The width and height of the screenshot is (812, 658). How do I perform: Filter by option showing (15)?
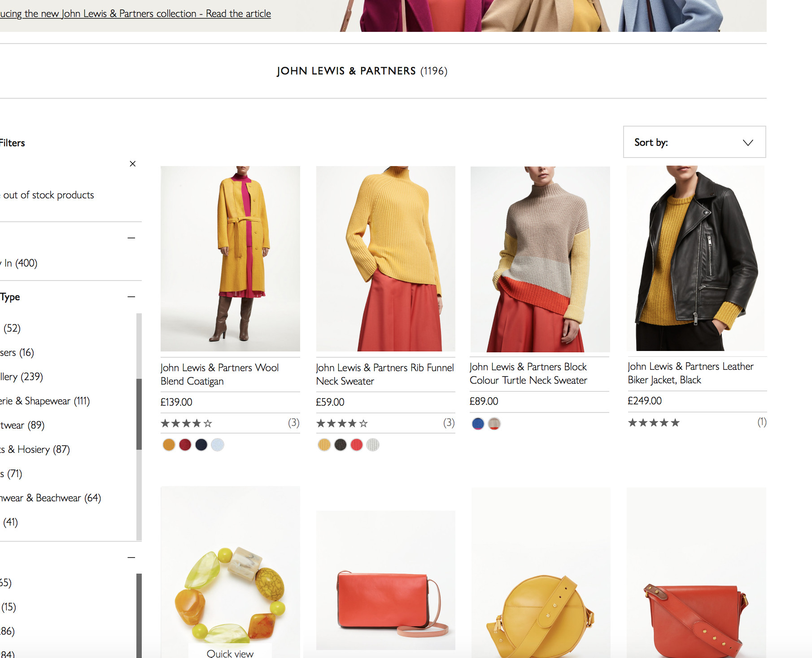pos(8,607)
